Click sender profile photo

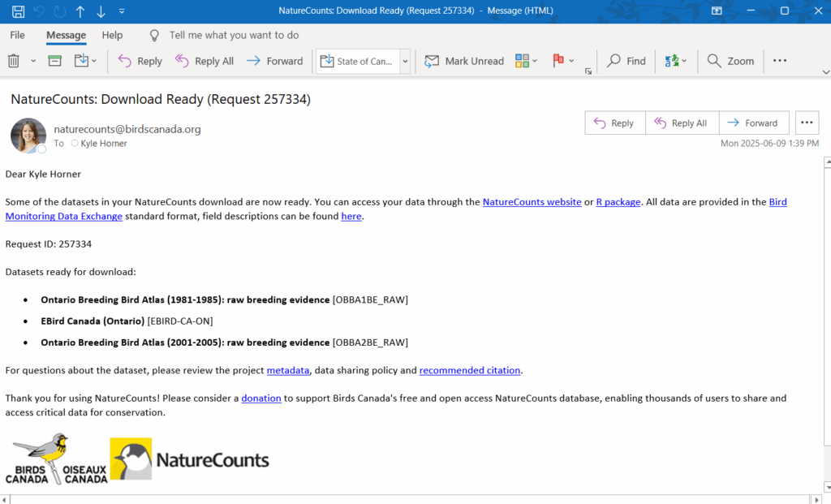pos(28,136)
